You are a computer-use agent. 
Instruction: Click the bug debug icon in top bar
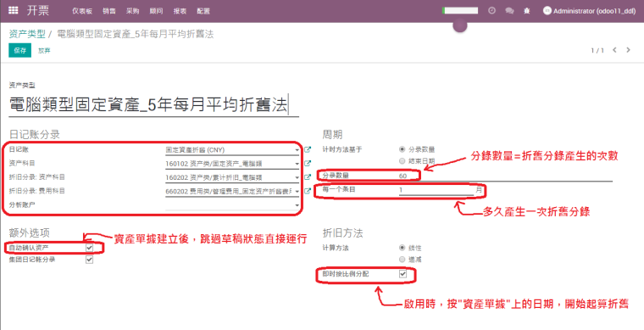click(x=527, y=11)
